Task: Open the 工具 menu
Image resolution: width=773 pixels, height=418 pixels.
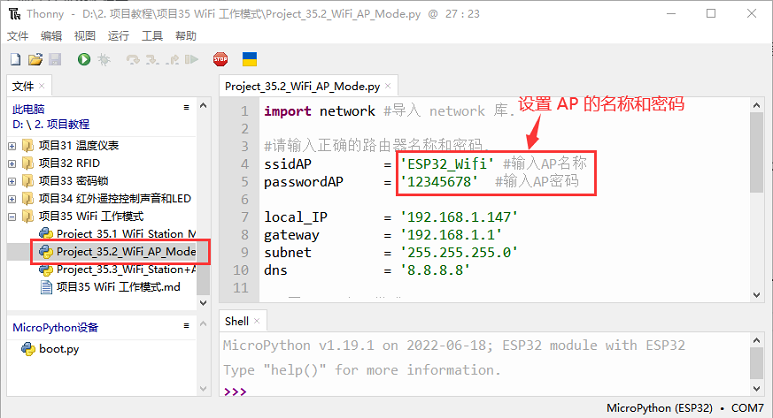Action: pyautogui.click(x=152, y=35)
